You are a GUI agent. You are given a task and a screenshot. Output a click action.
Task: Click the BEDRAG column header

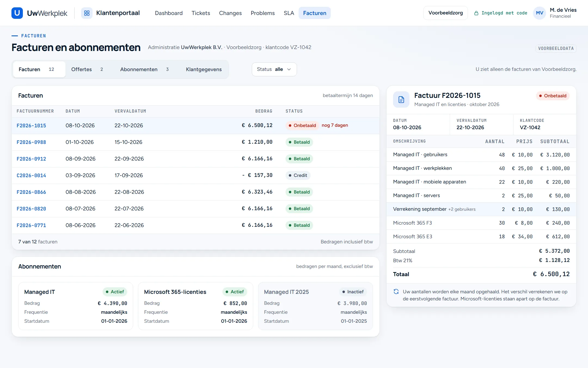pos(264,111)
